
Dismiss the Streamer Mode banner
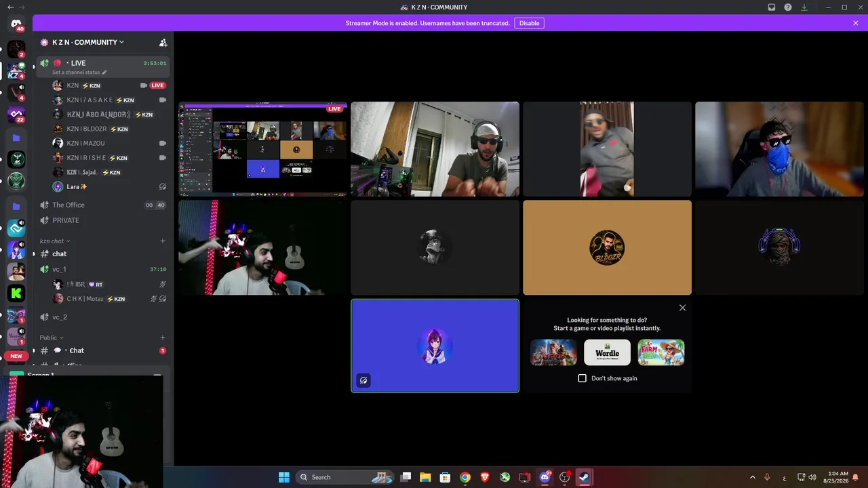856,23
